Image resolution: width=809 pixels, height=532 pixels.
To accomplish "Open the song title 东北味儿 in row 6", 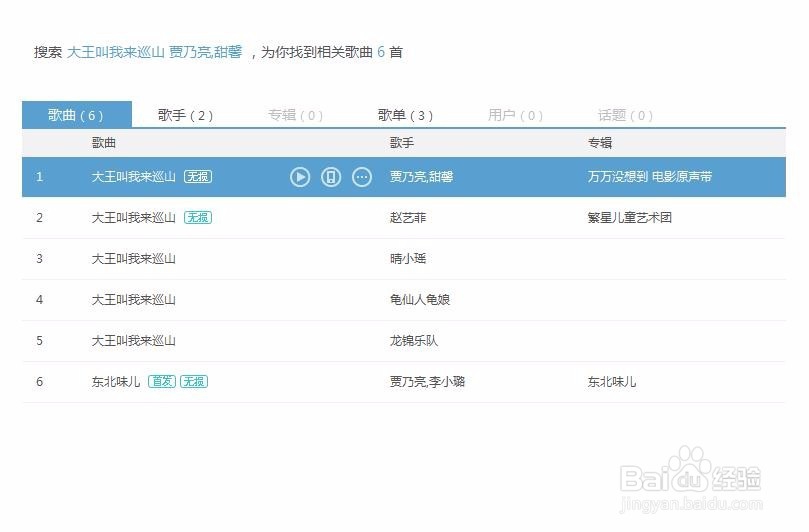I will tap(116, 382).
